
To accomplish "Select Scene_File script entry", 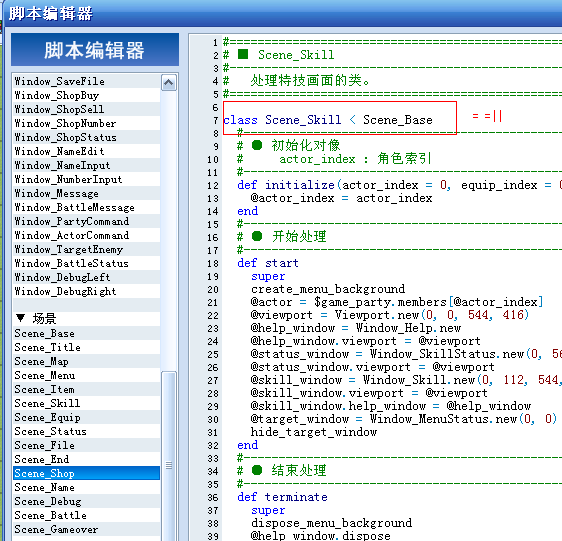I will (x=86, y=445).
